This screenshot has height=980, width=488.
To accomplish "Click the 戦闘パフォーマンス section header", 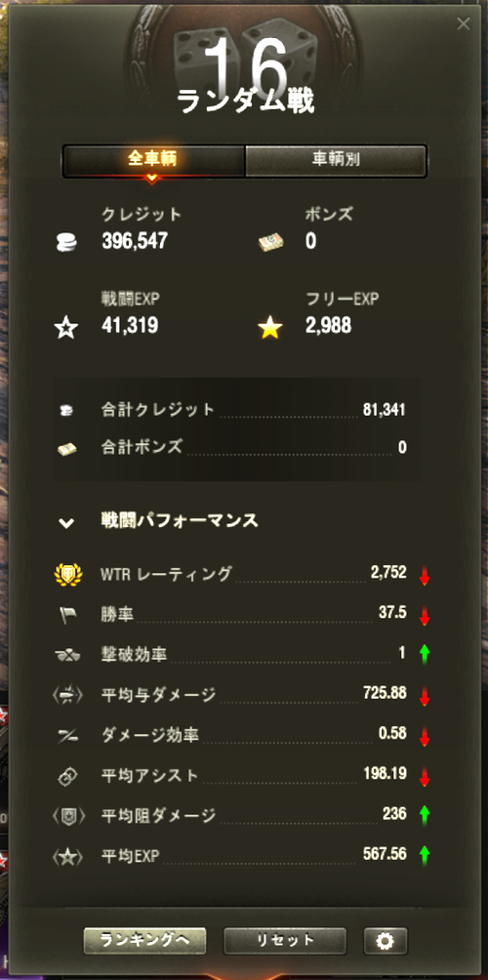I will tap(180, 520).
